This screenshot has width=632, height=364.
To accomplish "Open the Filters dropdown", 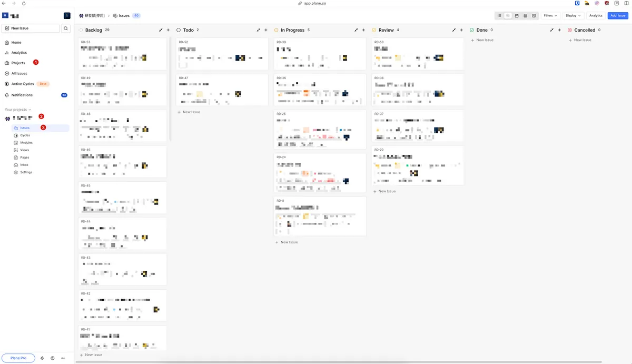I will tap(550, 16).
